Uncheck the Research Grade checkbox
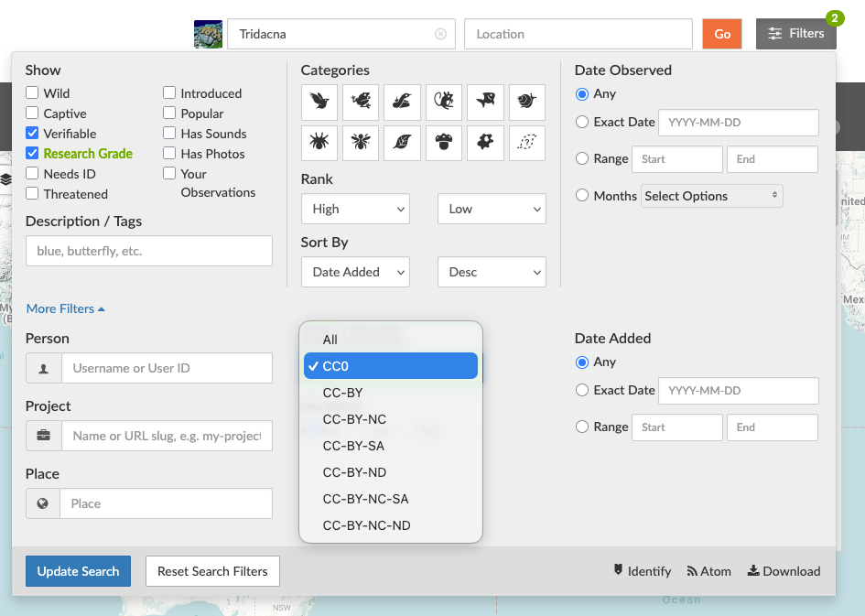 point(32,154)
